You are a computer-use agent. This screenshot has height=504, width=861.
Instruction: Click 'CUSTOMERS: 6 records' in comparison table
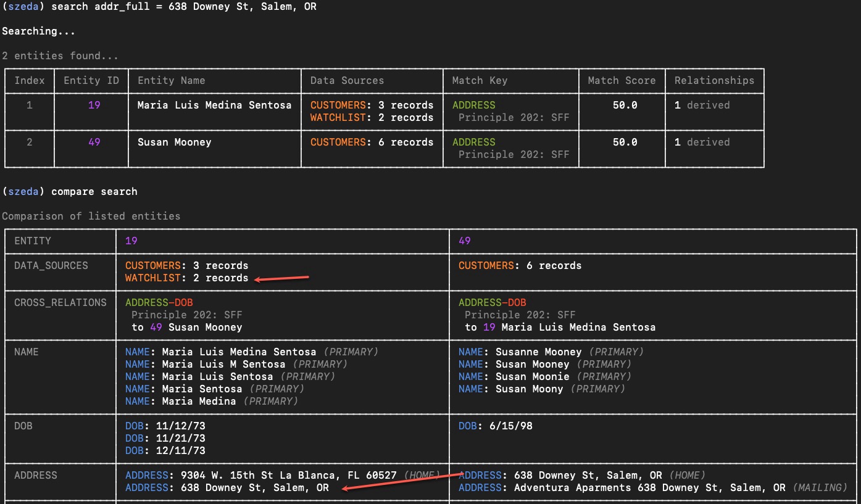click(520, 265)
